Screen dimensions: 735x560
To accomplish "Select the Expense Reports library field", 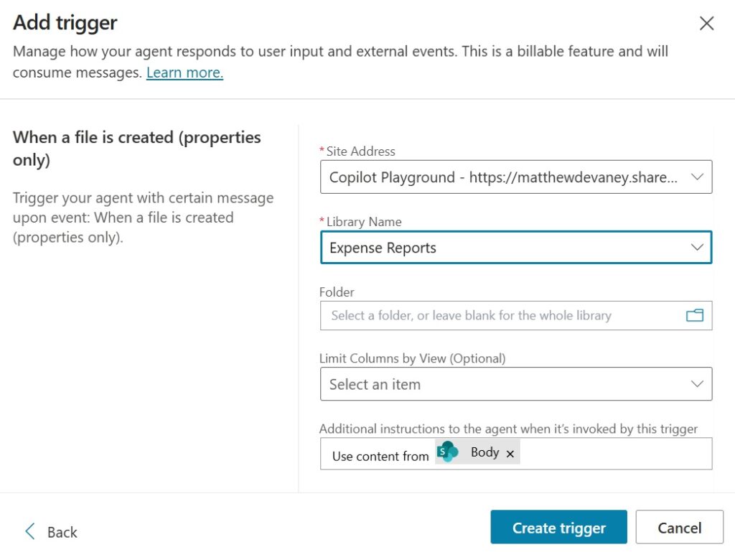I will [502, 248].
